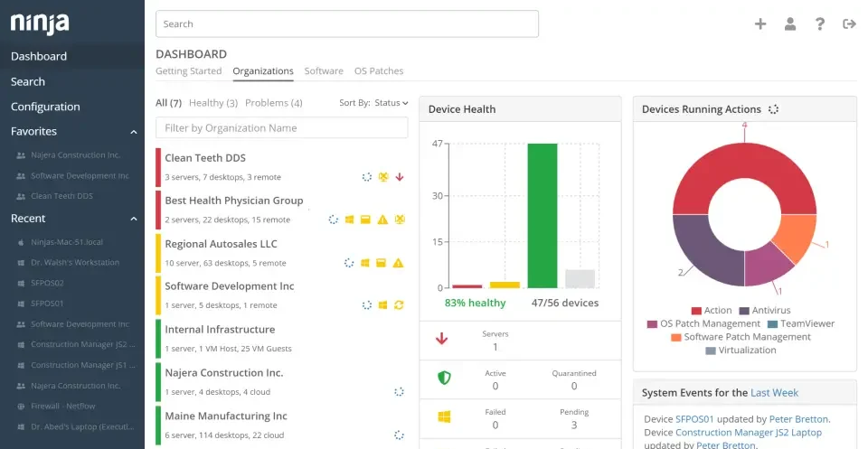Open the OS Patches tab
The height and width of the screenshot is (449, 868).
379,70
